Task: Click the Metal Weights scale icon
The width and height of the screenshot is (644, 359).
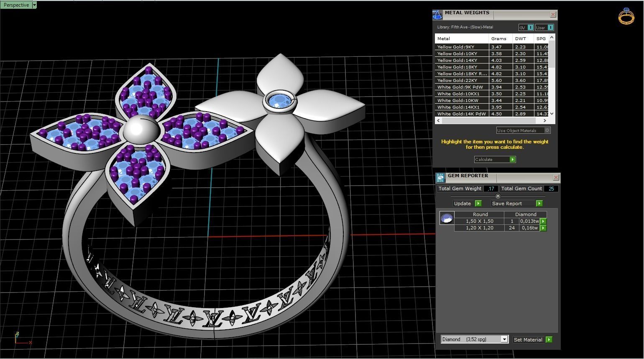Action: 437,15
